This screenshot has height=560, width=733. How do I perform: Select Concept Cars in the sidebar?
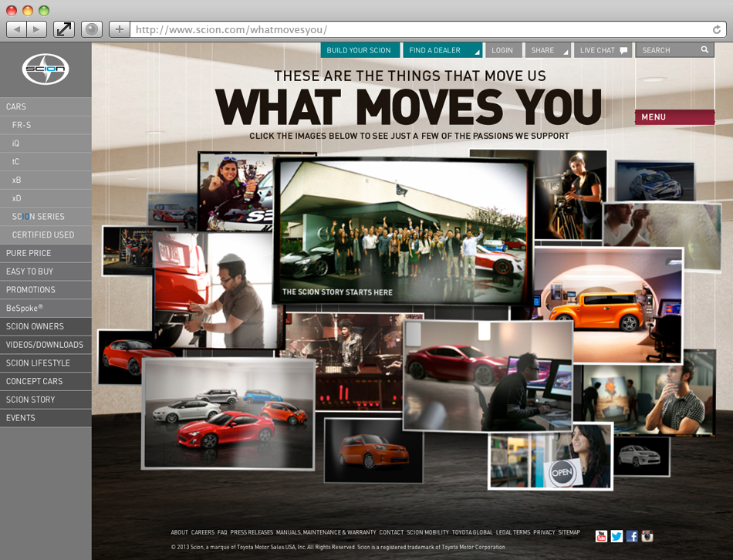35,382
